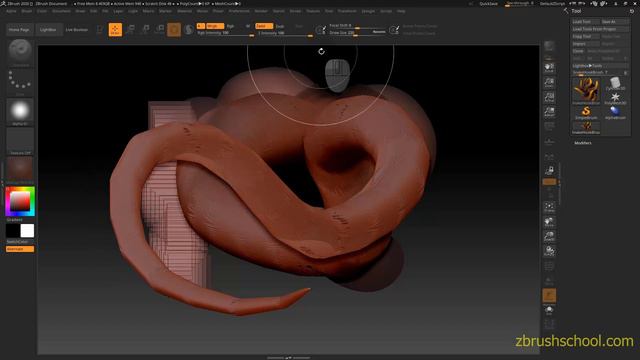
Task: Click the Zoom canvas button
Action: [549, 82]
